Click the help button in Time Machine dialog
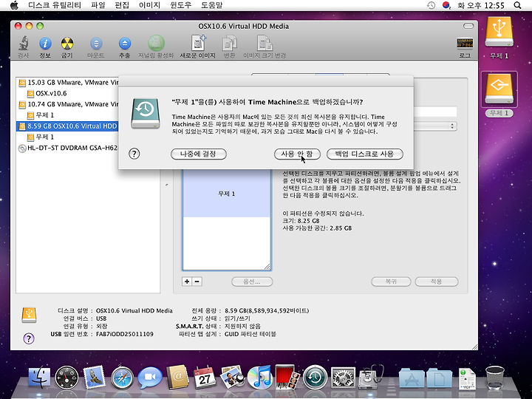 [x=134, y=154]
